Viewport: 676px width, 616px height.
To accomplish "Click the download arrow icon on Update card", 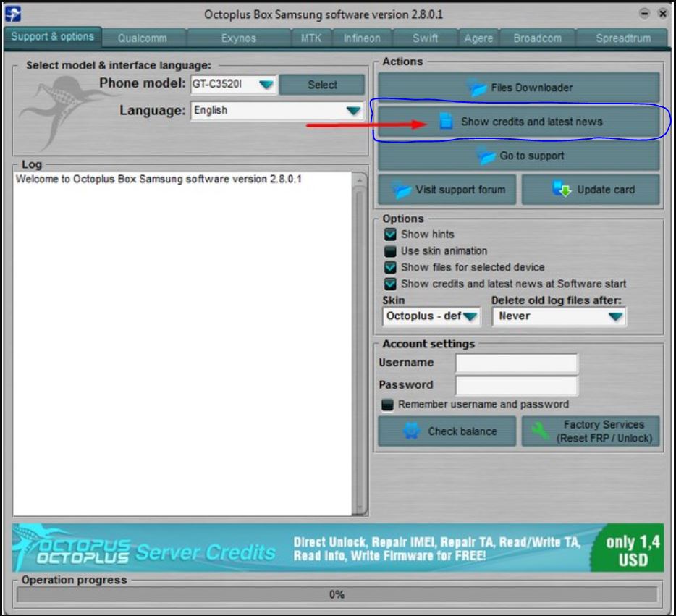I will point(562,189).
